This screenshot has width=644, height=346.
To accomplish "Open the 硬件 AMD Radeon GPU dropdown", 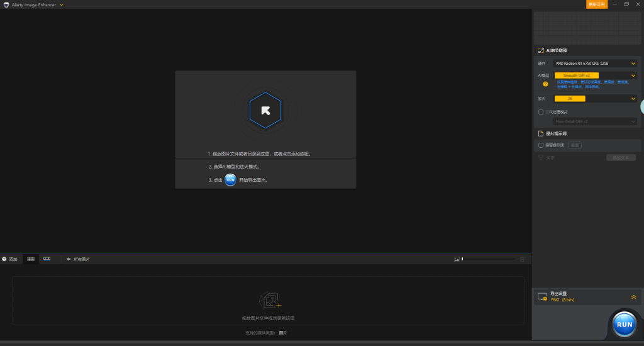I will pyautogui.click(x=594, y=64).
